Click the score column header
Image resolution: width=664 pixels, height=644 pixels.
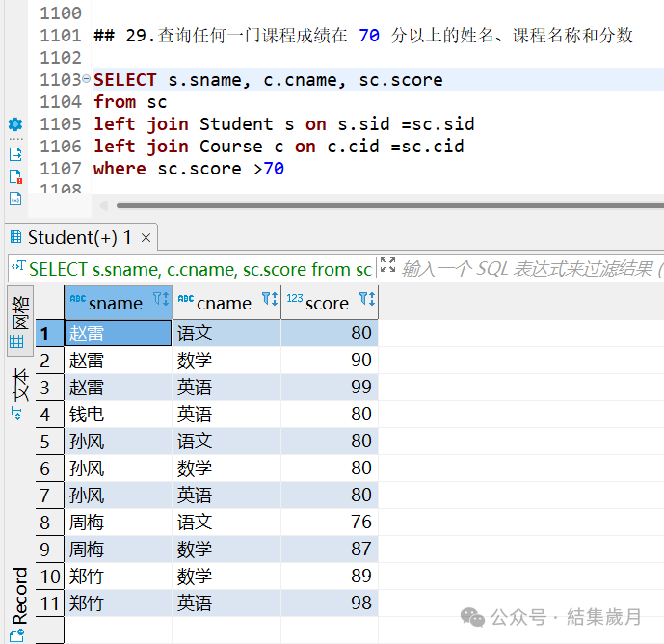330,303
